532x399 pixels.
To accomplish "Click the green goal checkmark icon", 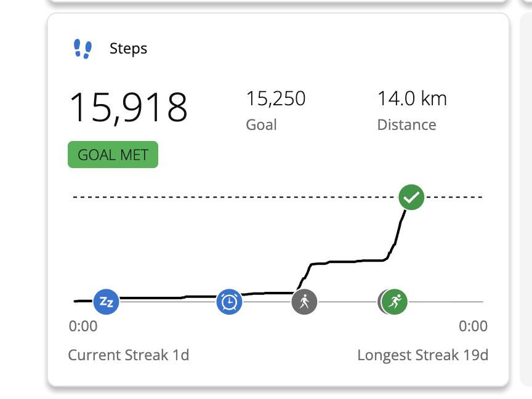I will click(411, 198).
